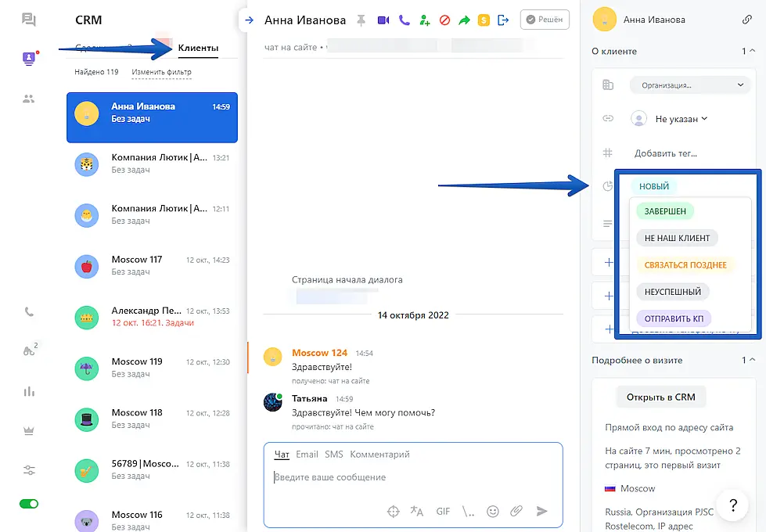The width and height of the screenshot is (766, 532).
Task: Switch to the Комментарий message tab
Action: (x=379, y=455)
